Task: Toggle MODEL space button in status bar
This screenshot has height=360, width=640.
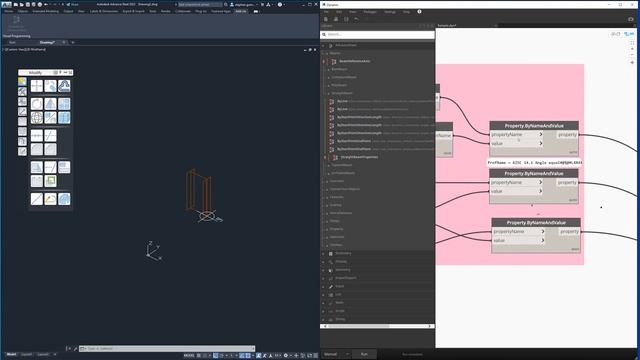Action: (189, 356)
